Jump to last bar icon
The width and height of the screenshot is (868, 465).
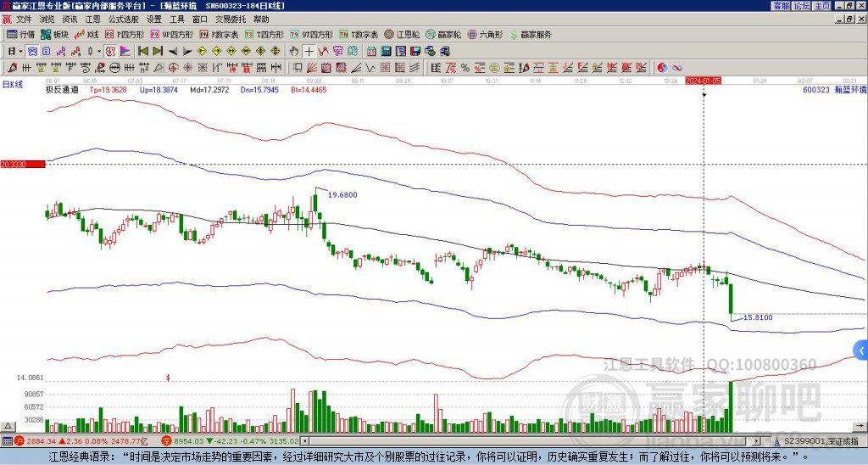click(157, 51)
